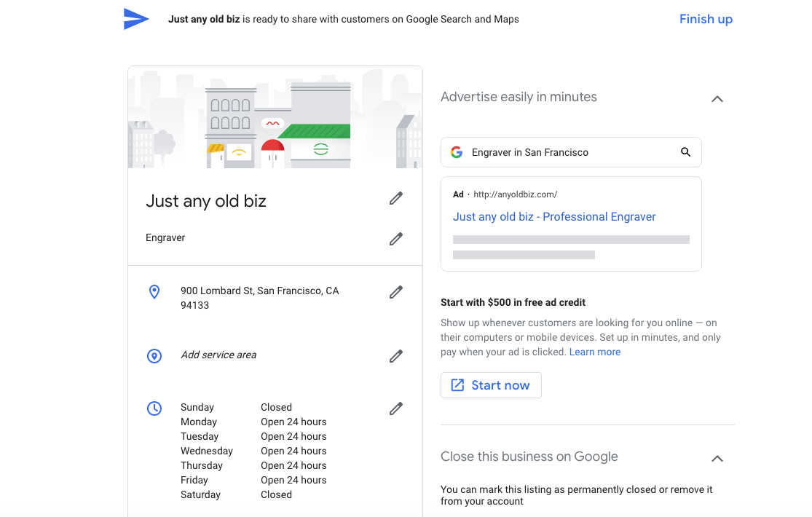Click the Start with $500 in free ad credit text
The width and height of the screenshot is (812, 517).
tap(513, 302)
